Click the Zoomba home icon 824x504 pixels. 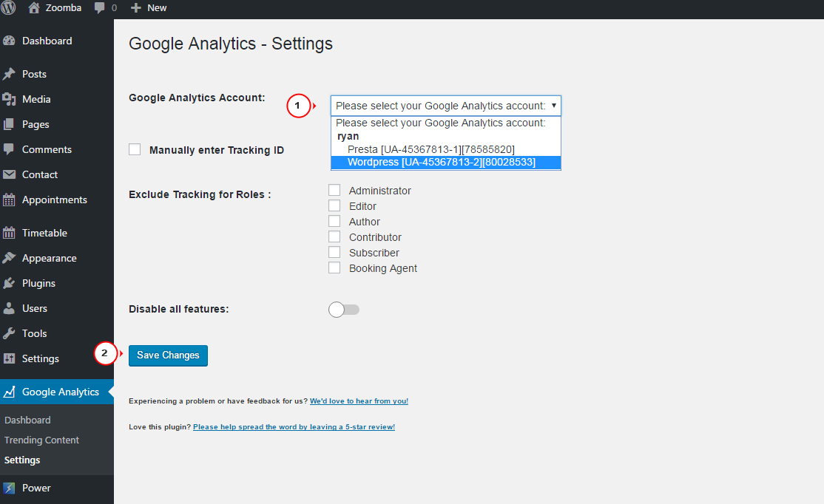point(33,7)
